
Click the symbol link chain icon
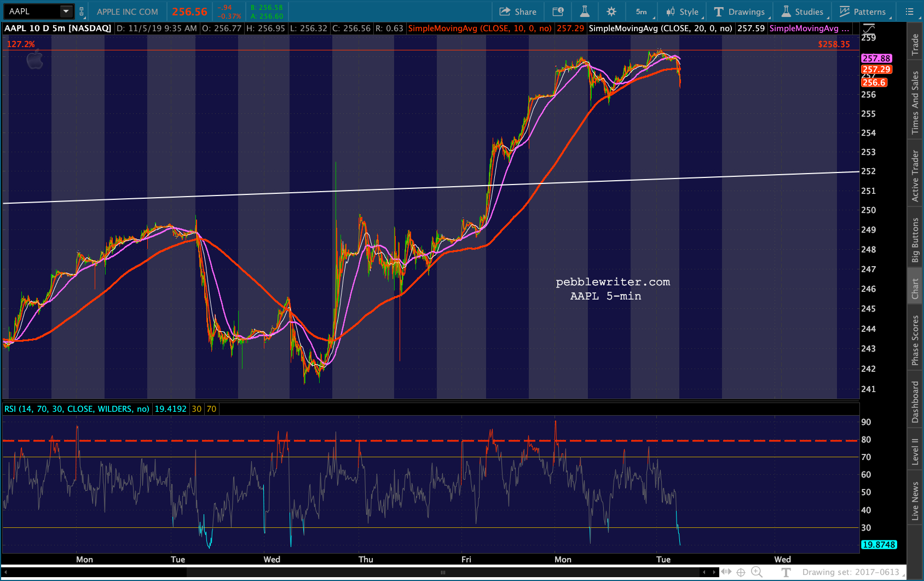click(82, 11)
